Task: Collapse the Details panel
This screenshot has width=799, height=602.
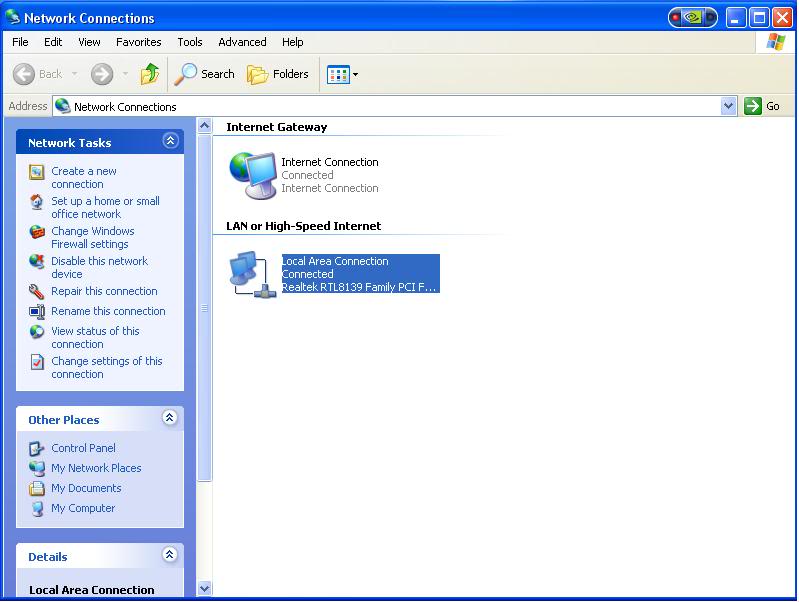Action: 170,555
